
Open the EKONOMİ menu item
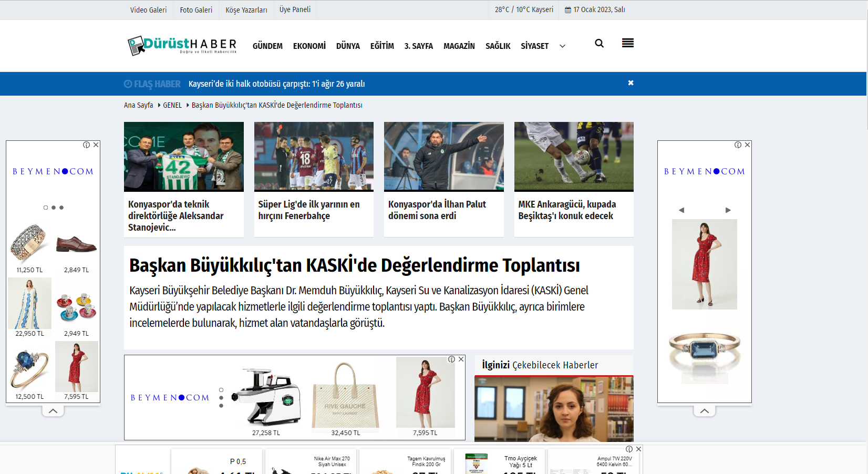click(309, 46)
